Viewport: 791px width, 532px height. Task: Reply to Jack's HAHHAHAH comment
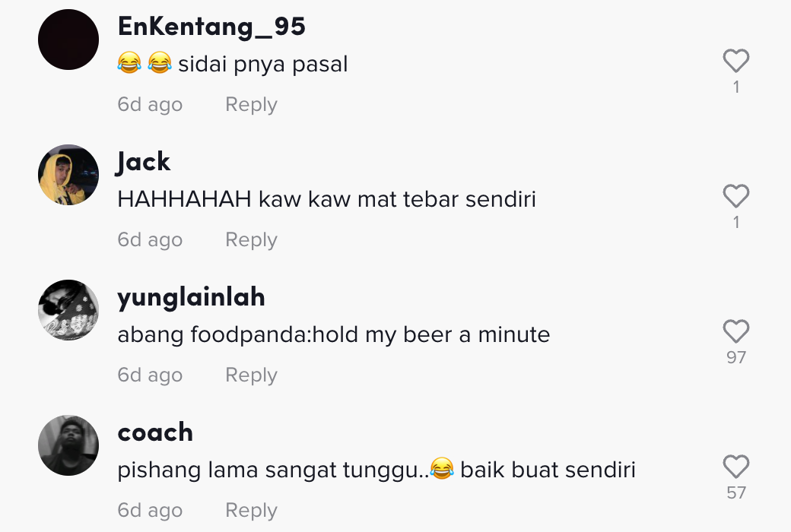click(251, 240)
